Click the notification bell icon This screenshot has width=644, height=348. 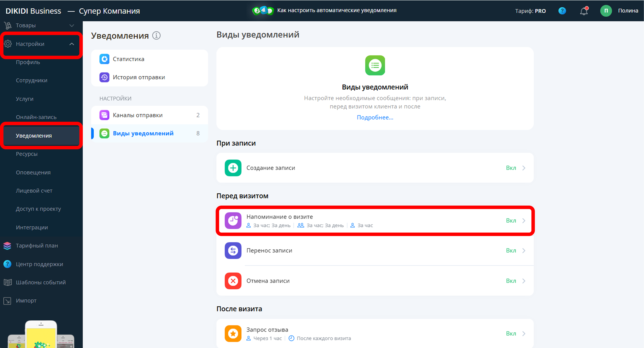click(x=583, y=11)
